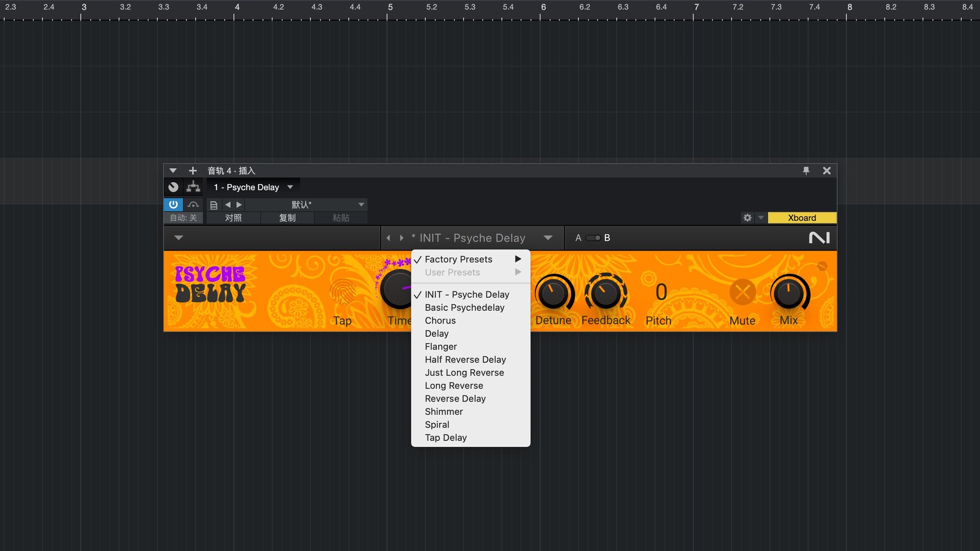The image size is (980, 551).
Task: Click the Xboard yellow button
Action: [x=802, y=218]
